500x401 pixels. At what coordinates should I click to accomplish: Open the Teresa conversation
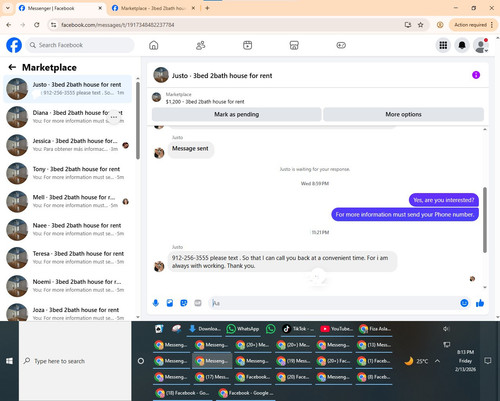coord(67,258)
